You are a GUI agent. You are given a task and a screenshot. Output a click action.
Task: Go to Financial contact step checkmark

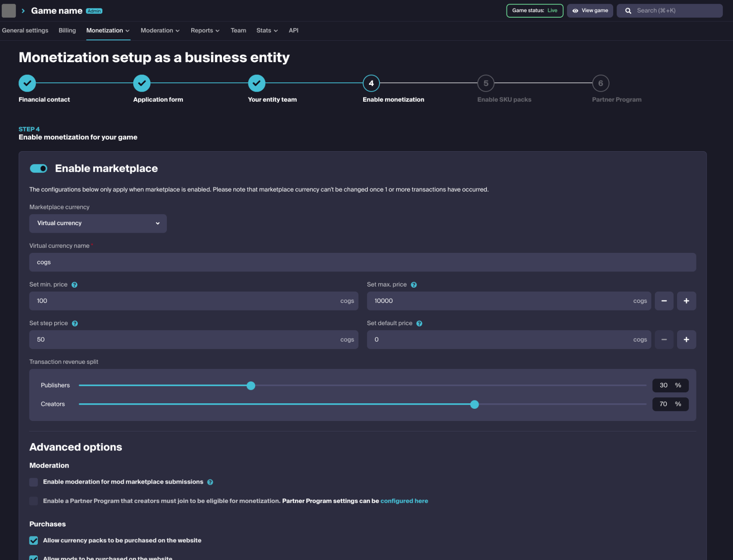coord(27,83)
